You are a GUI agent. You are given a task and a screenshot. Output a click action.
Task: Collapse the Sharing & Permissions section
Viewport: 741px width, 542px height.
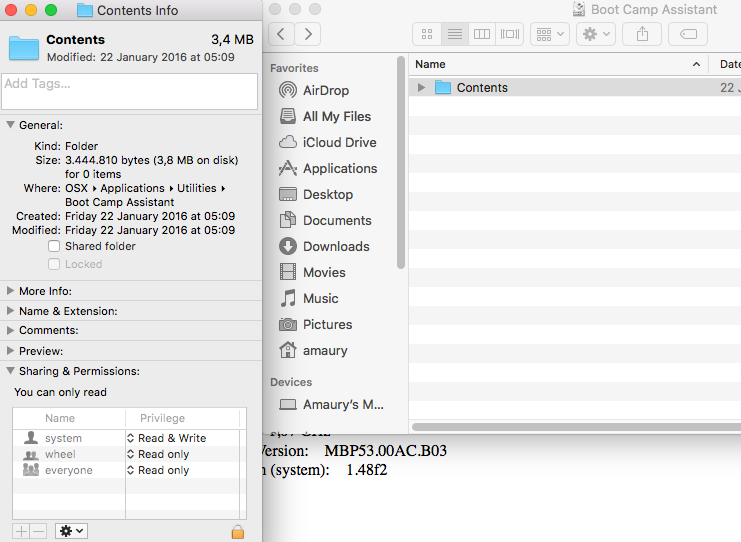point(10,371)
